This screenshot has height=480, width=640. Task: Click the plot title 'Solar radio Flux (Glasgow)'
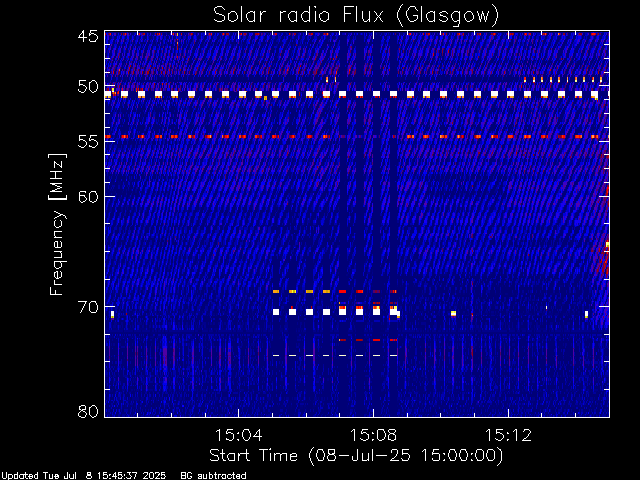356,16
